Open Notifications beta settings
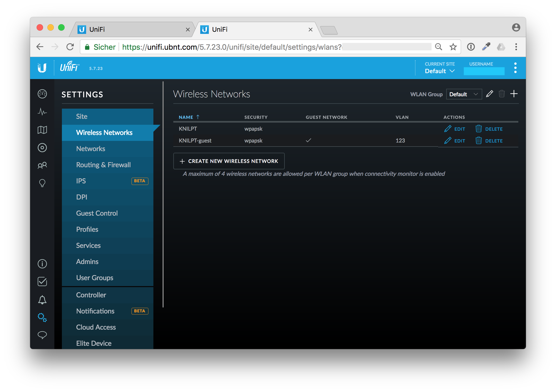This screenshot has width=556, height=392. point(108,311)
